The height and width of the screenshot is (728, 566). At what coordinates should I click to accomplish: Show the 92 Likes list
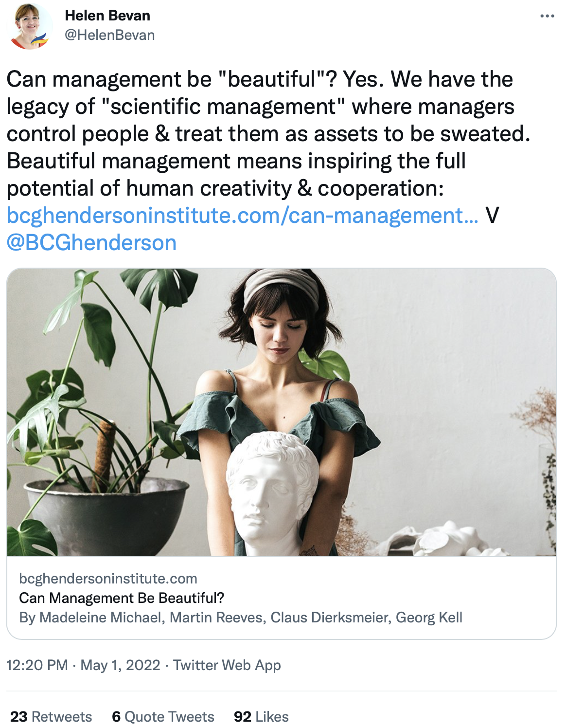click(x=261, y=717)
